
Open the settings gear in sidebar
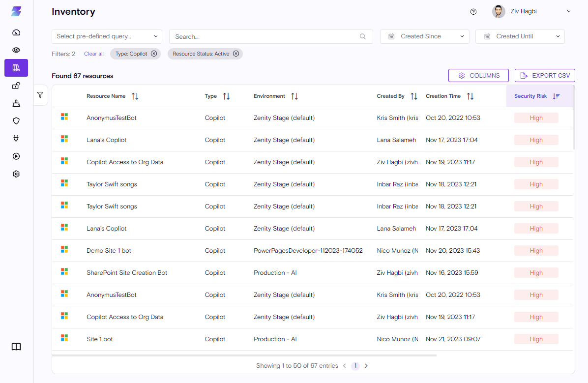16,174
